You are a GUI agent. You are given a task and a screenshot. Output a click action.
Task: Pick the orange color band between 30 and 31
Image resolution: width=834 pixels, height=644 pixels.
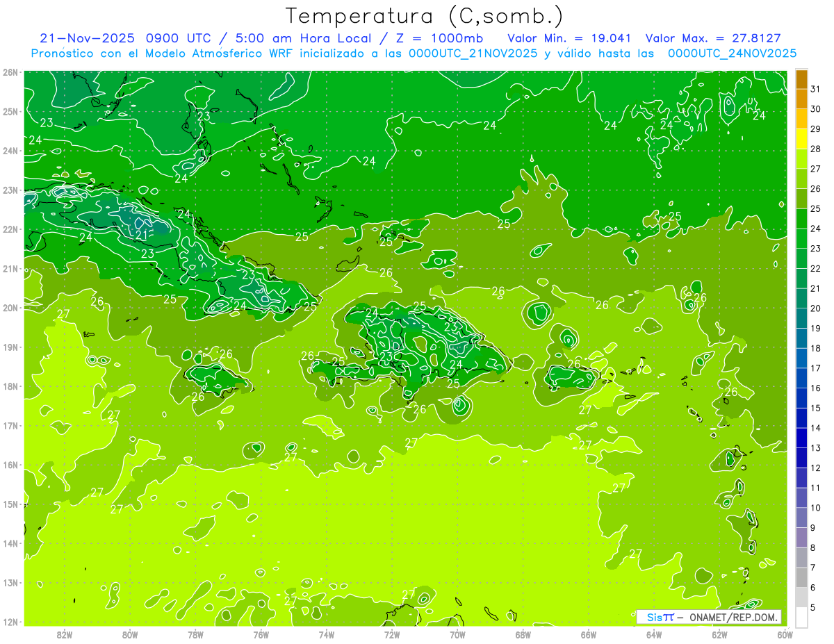click(x=801, y=99)
